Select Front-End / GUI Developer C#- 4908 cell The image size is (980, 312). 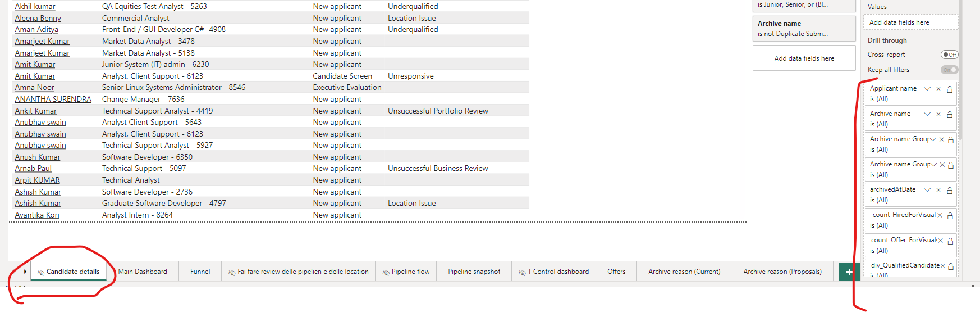[164, 29]
